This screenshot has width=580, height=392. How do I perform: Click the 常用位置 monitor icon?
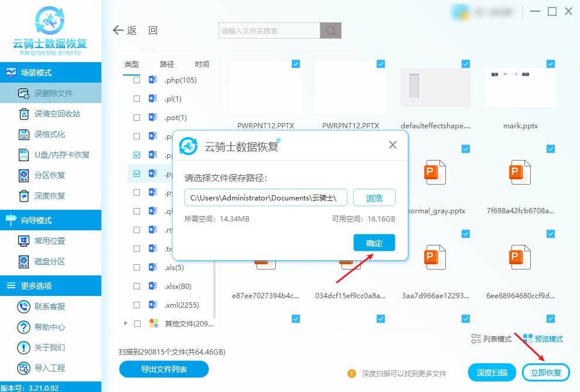tap(23, 241)
